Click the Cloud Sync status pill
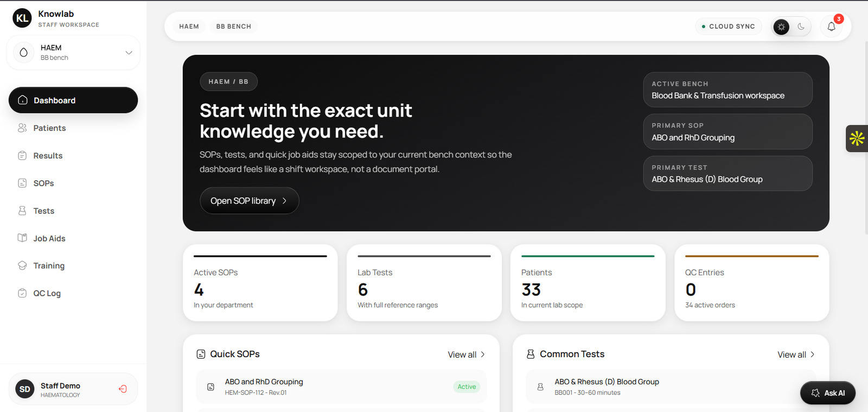 tap(729, 26)
